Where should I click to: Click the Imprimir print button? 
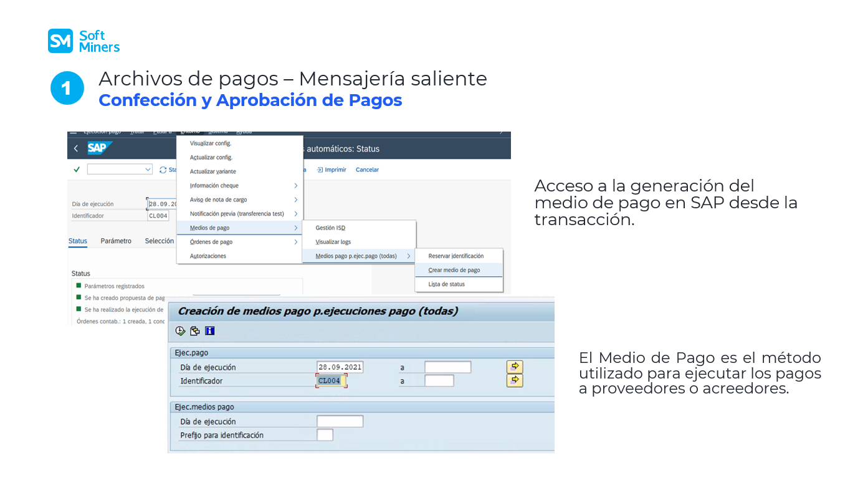331,170
